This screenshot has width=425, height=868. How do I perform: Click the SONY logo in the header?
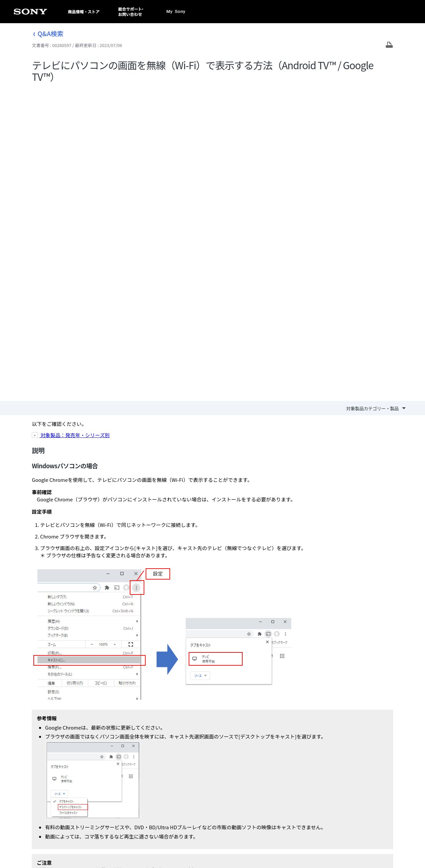[x=30, y=12]
